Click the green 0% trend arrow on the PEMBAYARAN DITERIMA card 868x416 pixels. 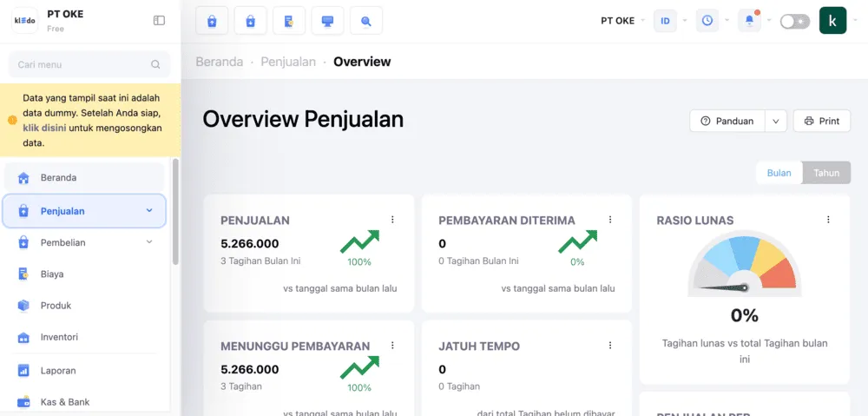(577, 242)
